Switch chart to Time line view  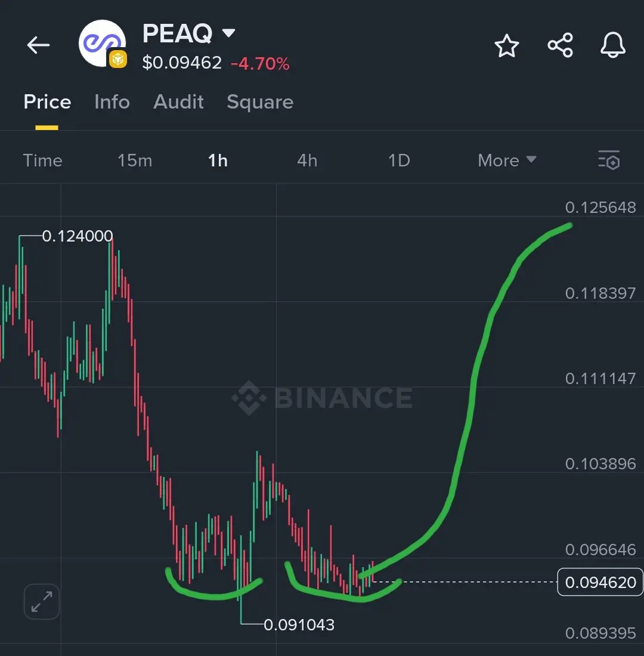(x=43, y=160)
